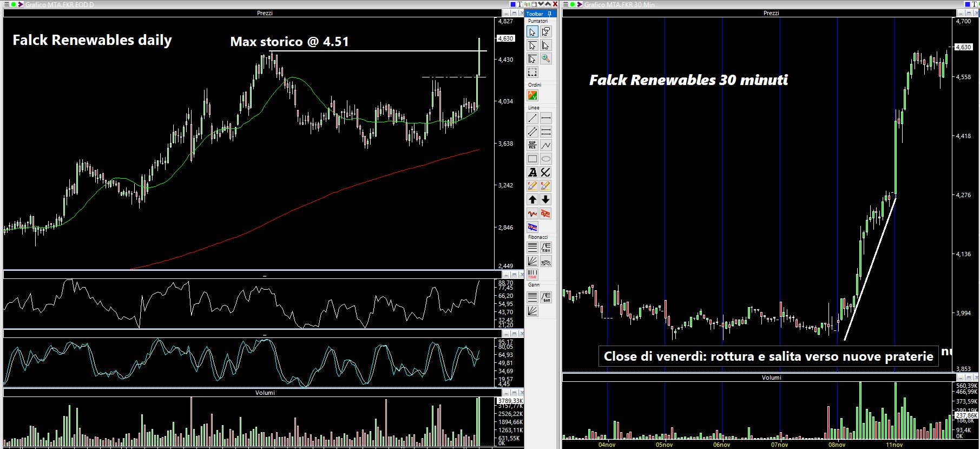
Task: Activate the text annotation A tool
Action: pyautogui.click(x=532, y=172)
